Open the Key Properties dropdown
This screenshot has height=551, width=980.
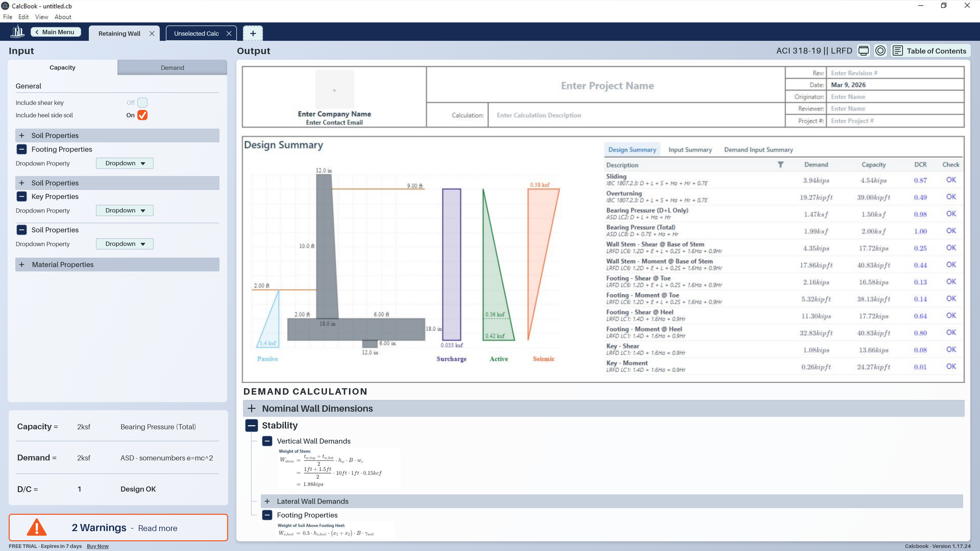(124, 210)
